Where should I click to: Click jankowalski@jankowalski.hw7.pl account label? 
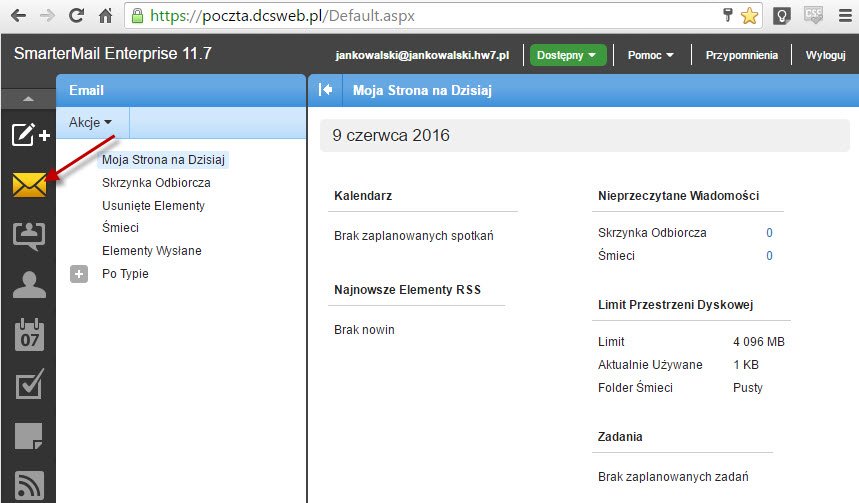coord(422,55)
